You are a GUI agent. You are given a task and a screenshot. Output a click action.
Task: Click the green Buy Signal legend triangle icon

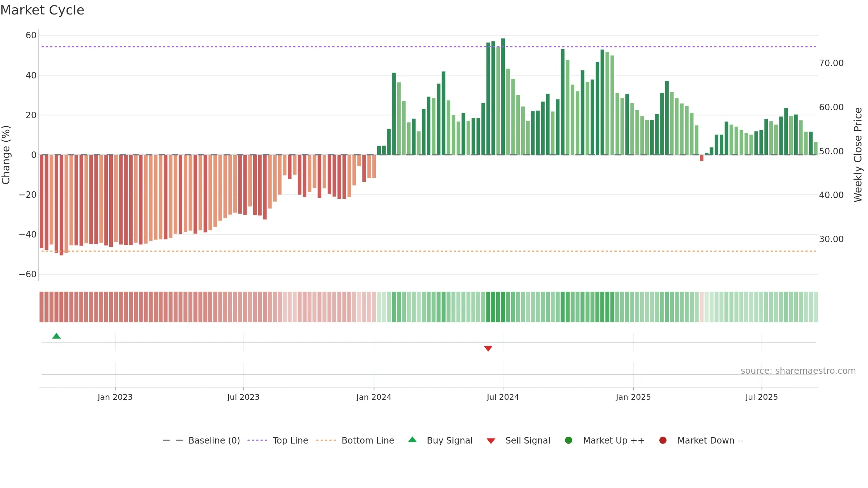point(412,440)
